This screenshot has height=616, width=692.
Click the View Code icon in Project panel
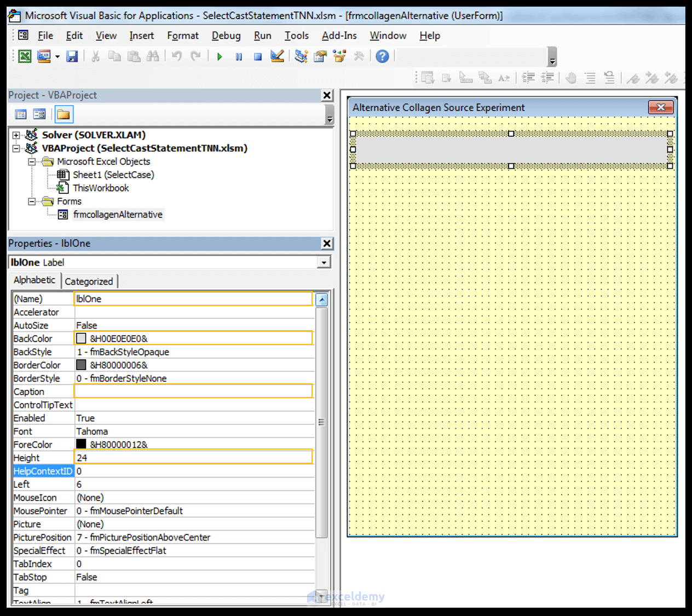point(20,114)
